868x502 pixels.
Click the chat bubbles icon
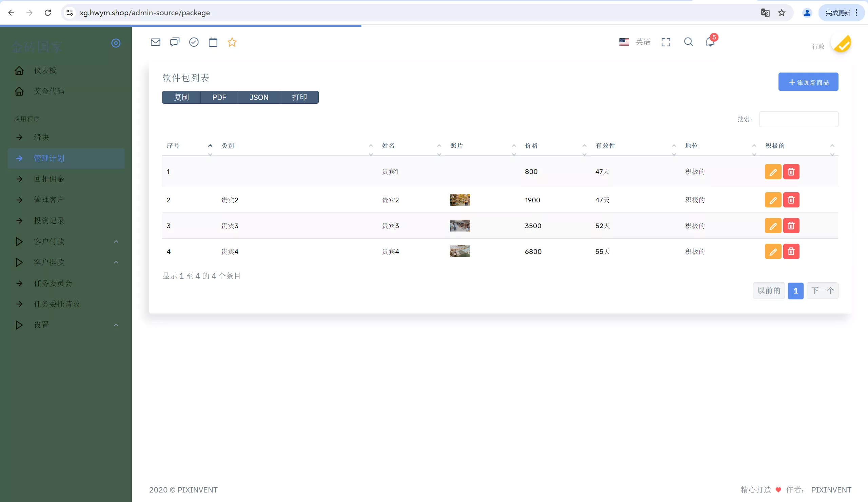(175, 42)
